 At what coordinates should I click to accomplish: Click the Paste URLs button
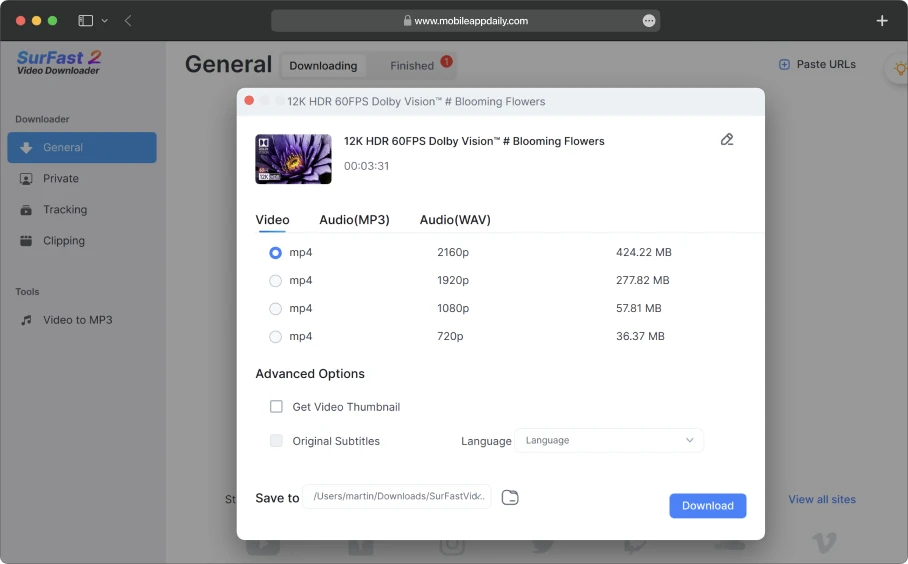click(x=817, y=64)
